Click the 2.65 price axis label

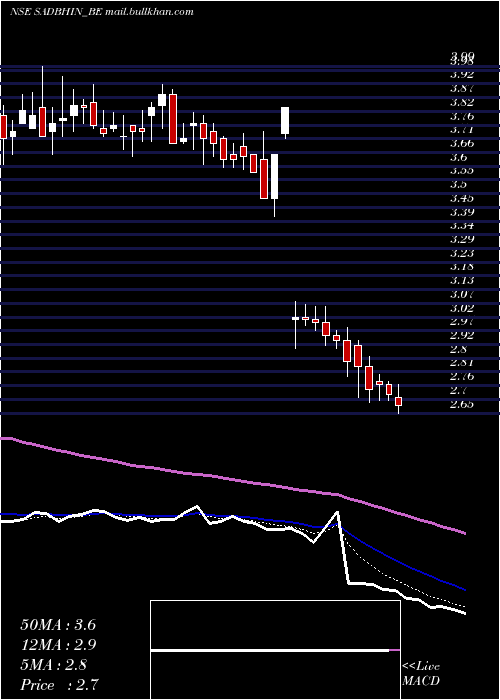(462, 404)
